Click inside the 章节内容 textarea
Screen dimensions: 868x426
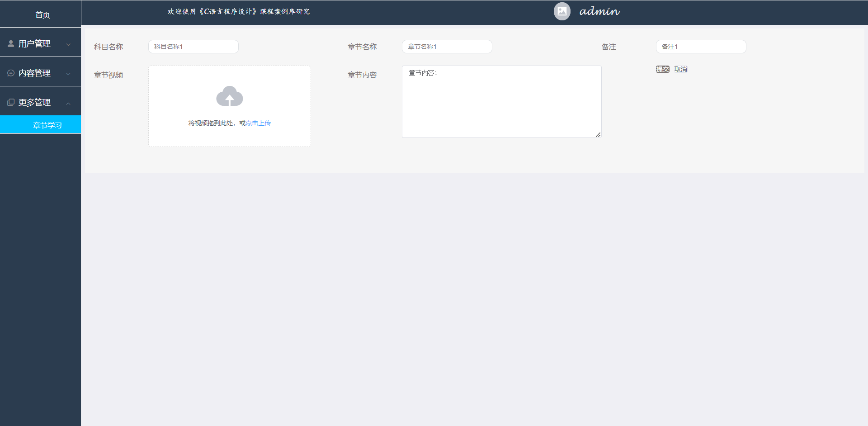click(501, 99)
